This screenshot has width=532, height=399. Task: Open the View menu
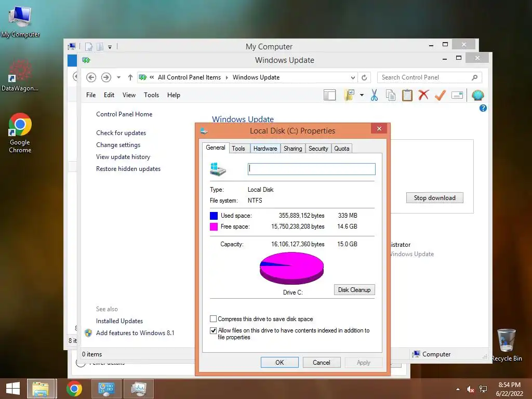click(129, 95)
